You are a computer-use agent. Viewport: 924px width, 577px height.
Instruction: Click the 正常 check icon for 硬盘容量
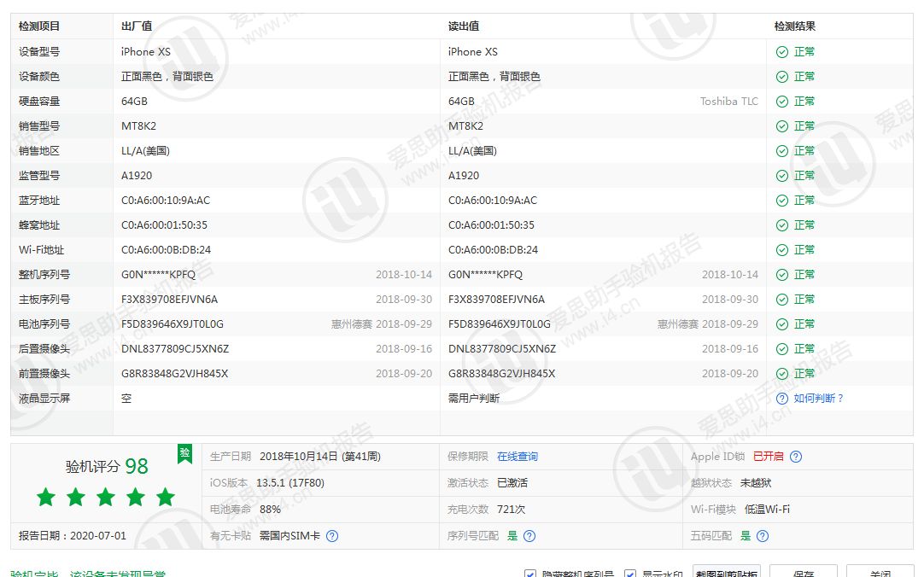click(x=782, y=102)
